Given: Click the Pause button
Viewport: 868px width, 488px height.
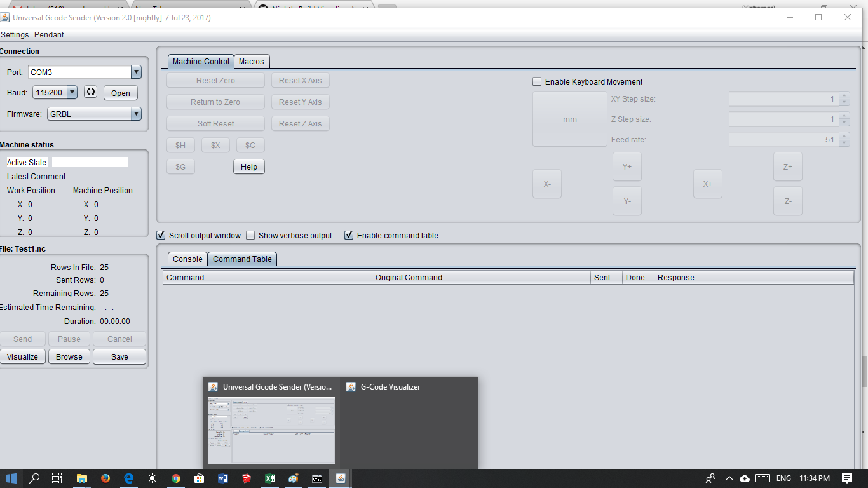Looking at the screenshot, I should tap(69, 339).
